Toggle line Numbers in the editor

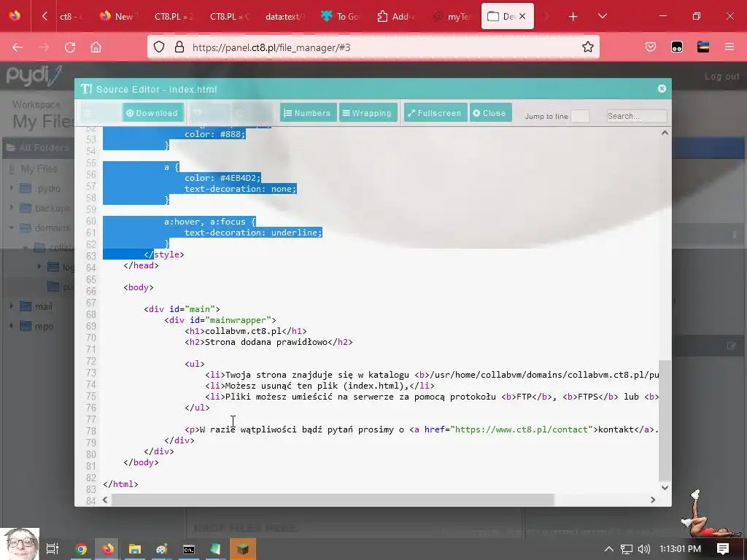click(x=308, y=113)
